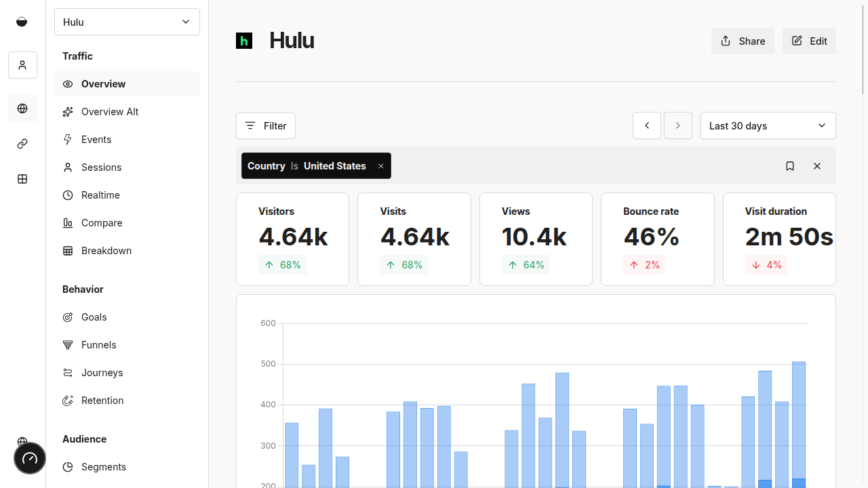Click the Edit button
868x488 pixels.
click(809, 41)
